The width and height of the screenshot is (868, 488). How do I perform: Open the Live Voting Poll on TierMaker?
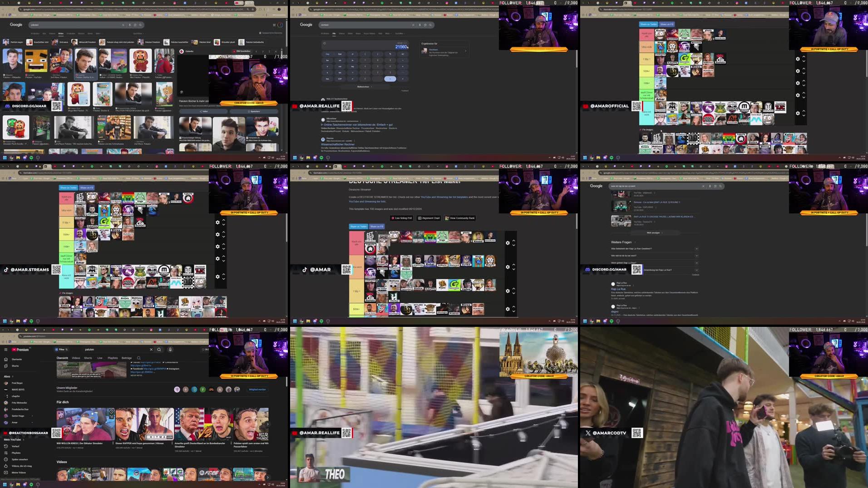[x=401, y=218]
